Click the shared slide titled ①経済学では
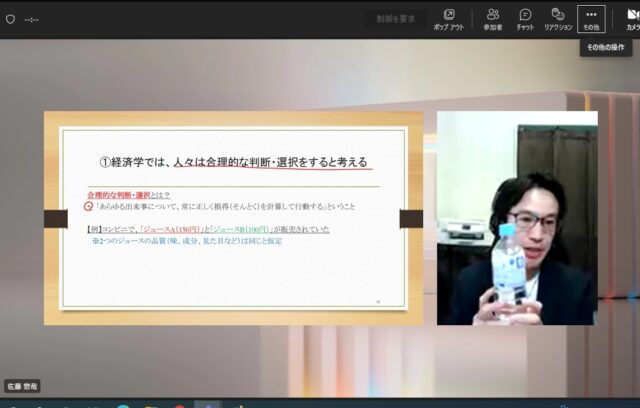The image size is (640, 408). pyautogui.click(x=233, y=218)
